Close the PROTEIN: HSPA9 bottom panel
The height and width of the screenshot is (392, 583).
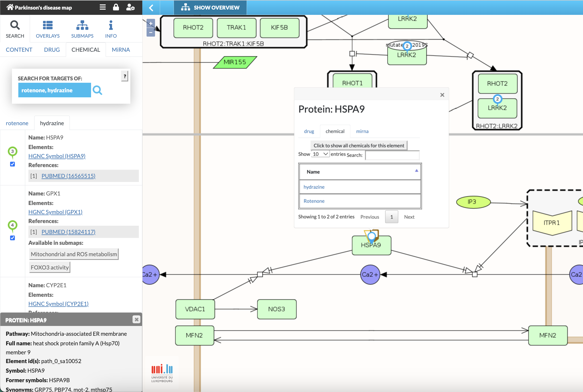pos(136,319)
